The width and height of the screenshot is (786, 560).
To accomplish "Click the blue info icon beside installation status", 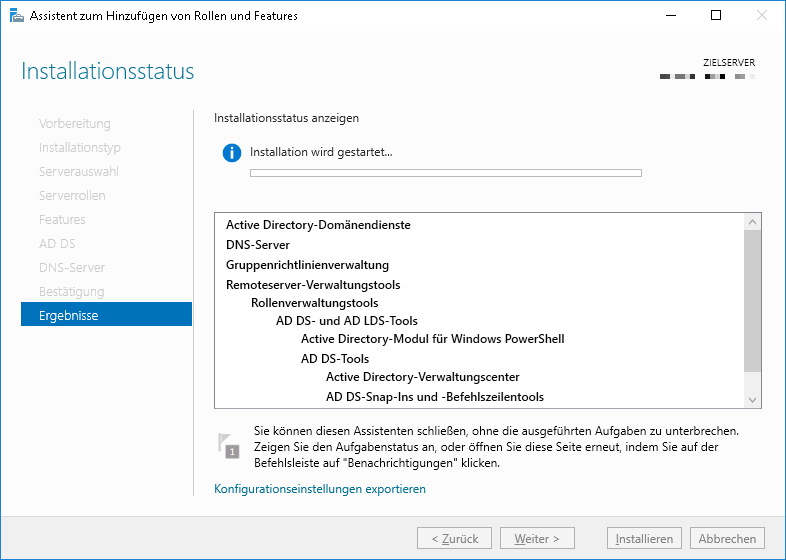I will [232, 153].
